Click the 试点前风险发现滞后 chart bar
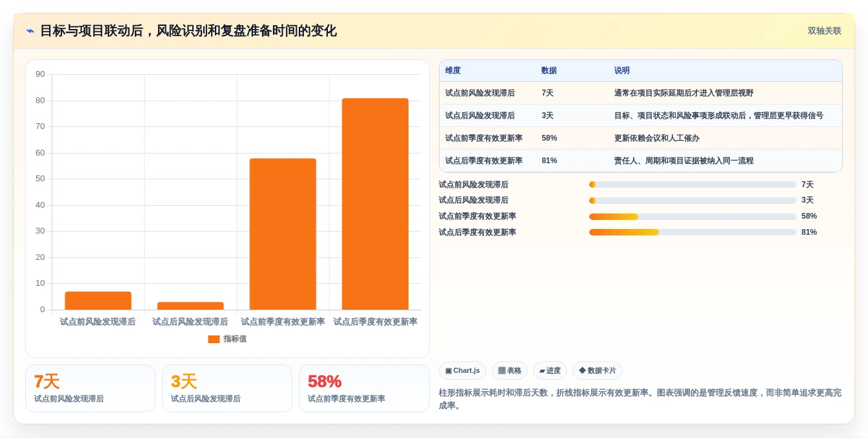Screen dimensions: 868x438 (98, 301)
